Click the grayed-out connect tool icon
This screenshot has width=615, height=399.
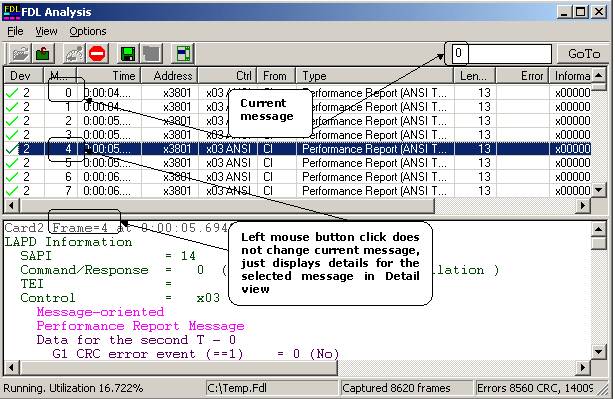[x=74, y=53]
